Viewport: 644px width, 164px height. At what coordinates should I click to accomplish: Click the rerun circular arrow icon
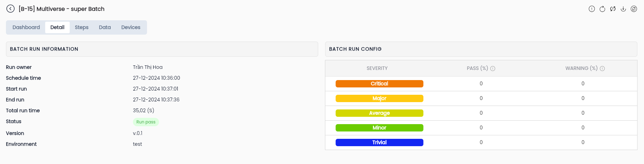click(x=602, y=9)
